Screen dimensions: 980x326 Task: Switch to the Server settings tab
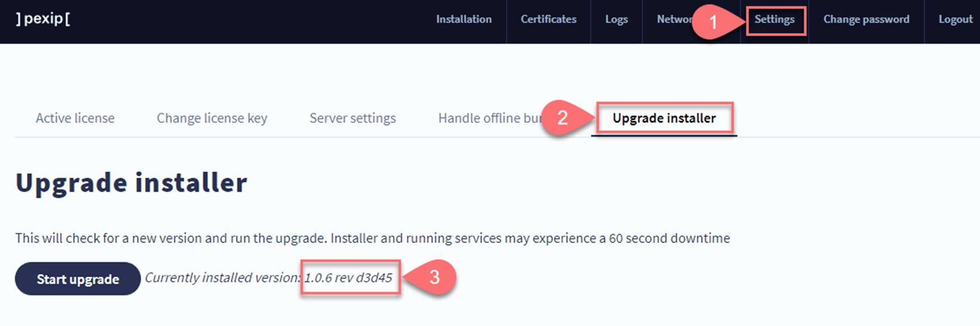coord(353,118)
